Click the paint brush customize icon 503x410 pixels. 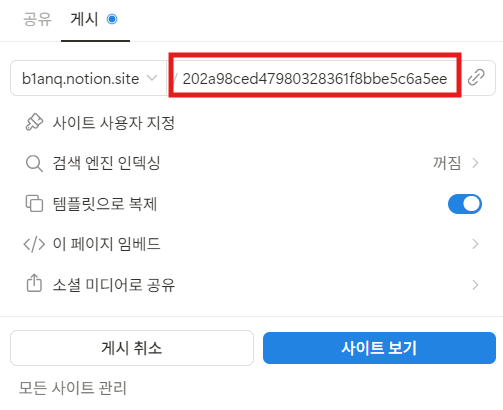(x=34, y=122)
